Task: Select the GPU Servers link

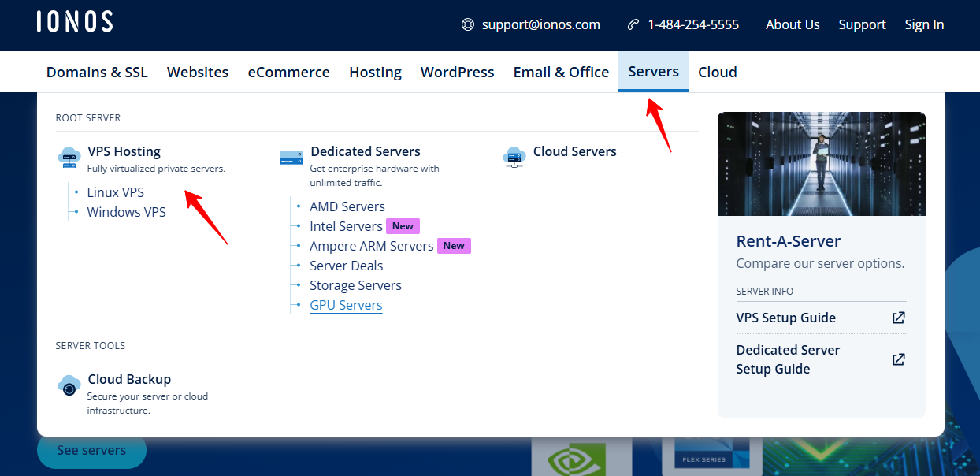Action: point(346,305)
